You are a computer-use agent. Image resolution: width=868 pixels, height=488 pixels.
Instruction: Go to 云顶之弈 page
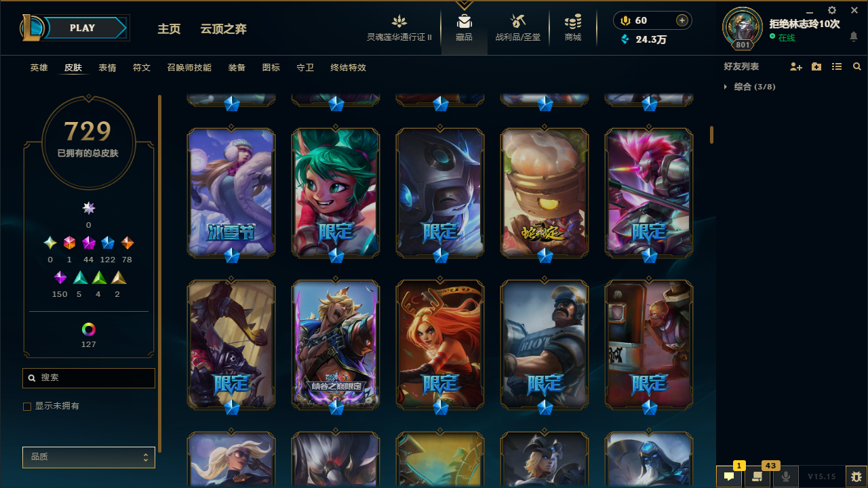pos(224,28)
